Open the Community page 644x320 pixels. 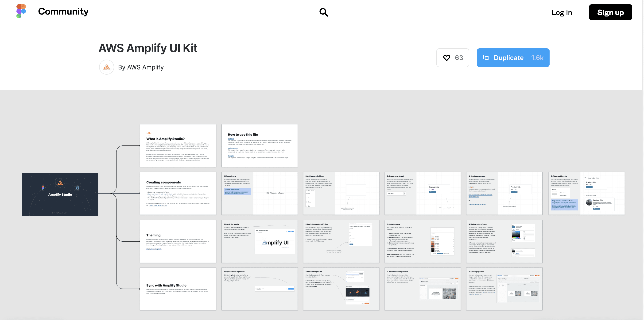(63, 11)
